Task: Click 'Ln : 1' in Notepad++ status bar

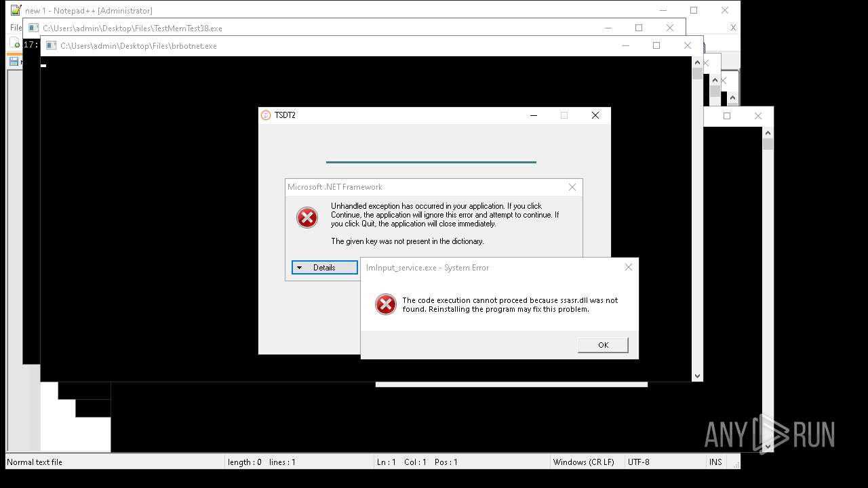Action: click(387, 462)
